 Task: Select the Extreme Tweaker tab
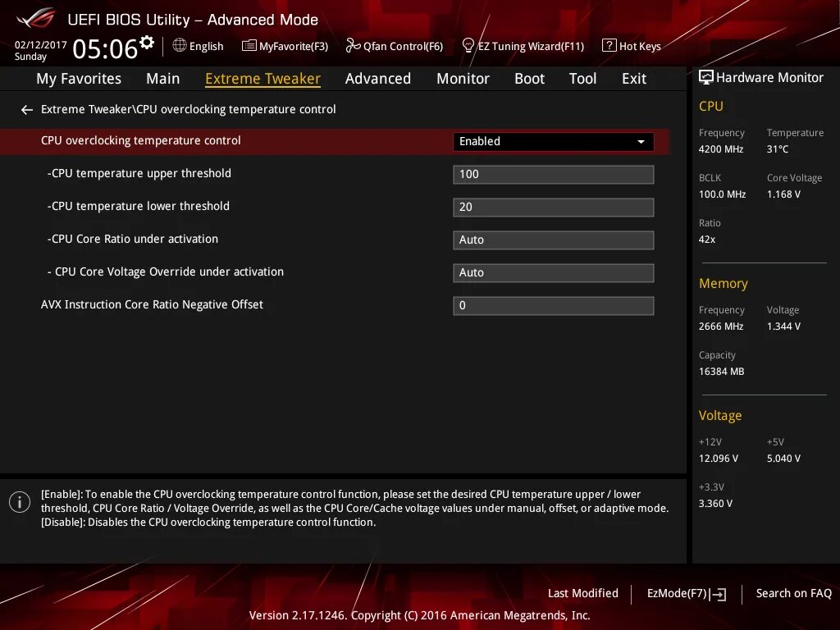point(263,79)
